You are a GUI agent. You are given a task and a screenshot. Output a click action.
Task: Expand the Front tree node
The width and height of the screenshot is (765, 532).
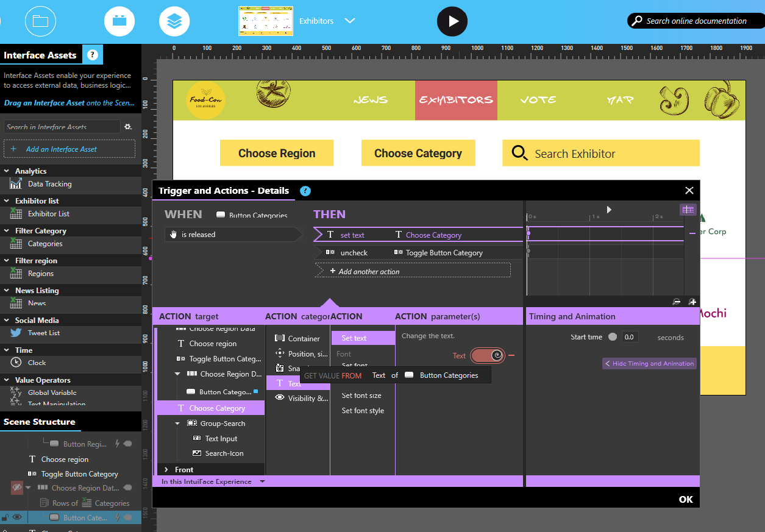[166, 470]
